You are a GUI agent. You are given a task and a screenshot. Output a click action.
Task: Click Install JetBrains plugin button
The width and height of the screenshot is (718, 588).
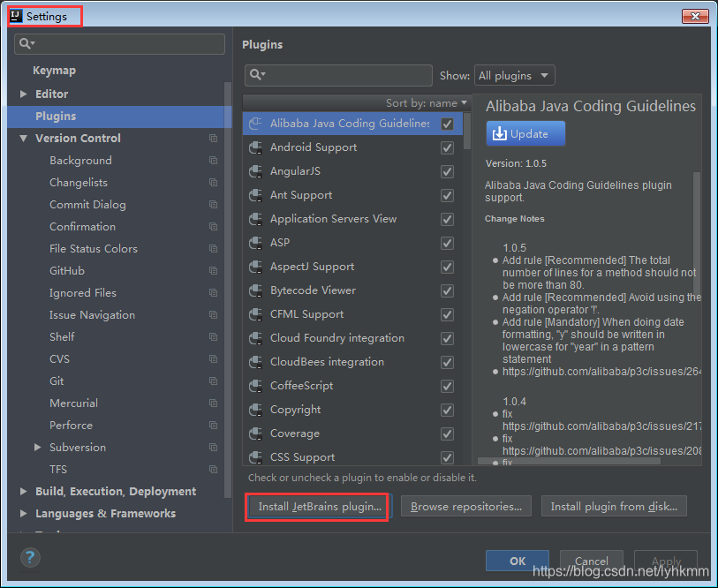tap(319, 507)
